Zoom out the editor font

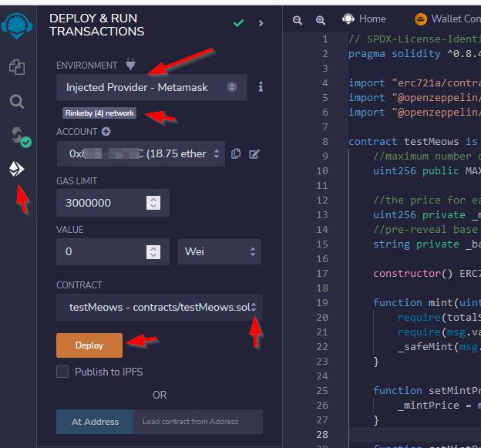click(x=298, y=20)
